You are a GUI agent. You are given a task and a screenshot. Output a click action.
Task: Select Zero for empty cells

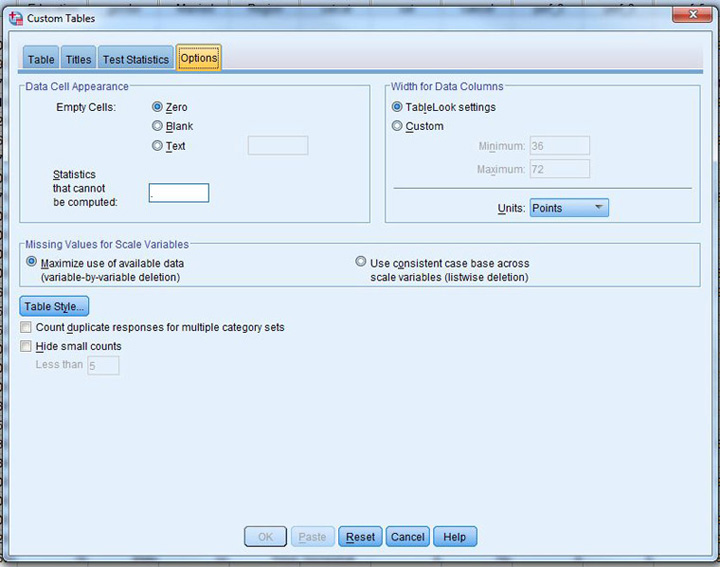click(x=157, y=107)
